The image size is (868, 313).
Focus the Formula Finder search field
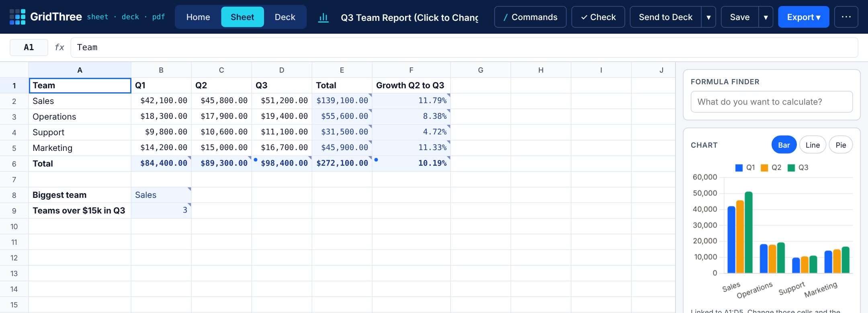click(x=772, y=102)
